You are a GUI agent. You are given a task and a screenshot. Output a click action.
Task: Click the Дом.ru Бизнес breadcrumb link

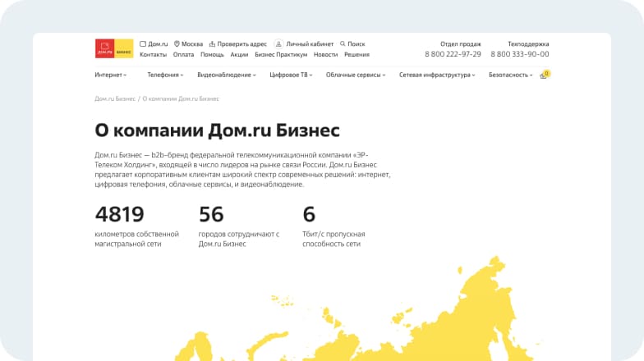[x=115, y=98]
